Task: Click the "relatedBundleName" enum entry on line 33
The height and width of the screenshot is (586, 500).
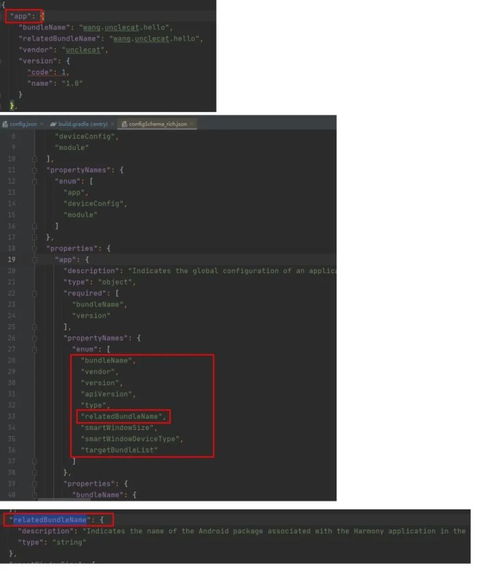Action: 123,416
